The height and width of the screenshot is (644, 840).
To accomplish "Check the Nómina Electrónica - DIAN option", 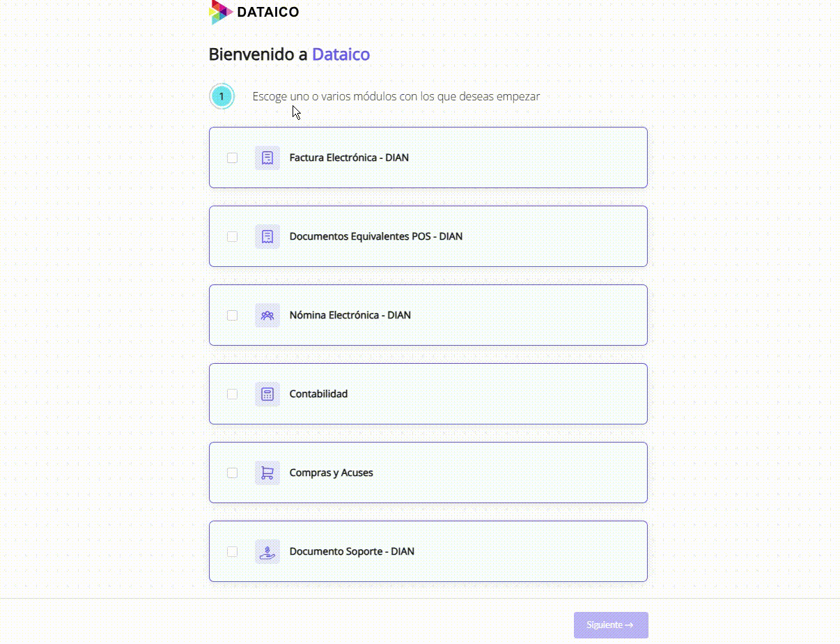I will [x=232, y=315].
